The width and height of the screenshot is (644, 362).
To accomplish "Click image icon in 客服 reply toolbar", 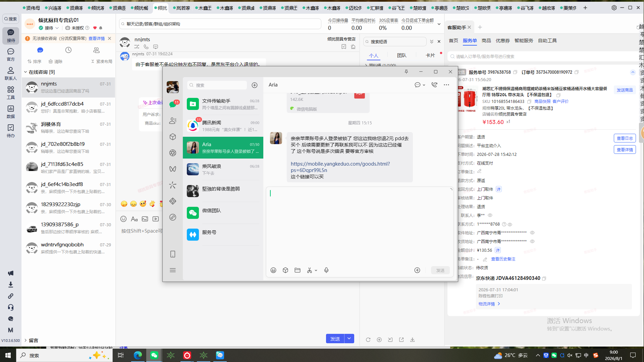I will [145, 219].
